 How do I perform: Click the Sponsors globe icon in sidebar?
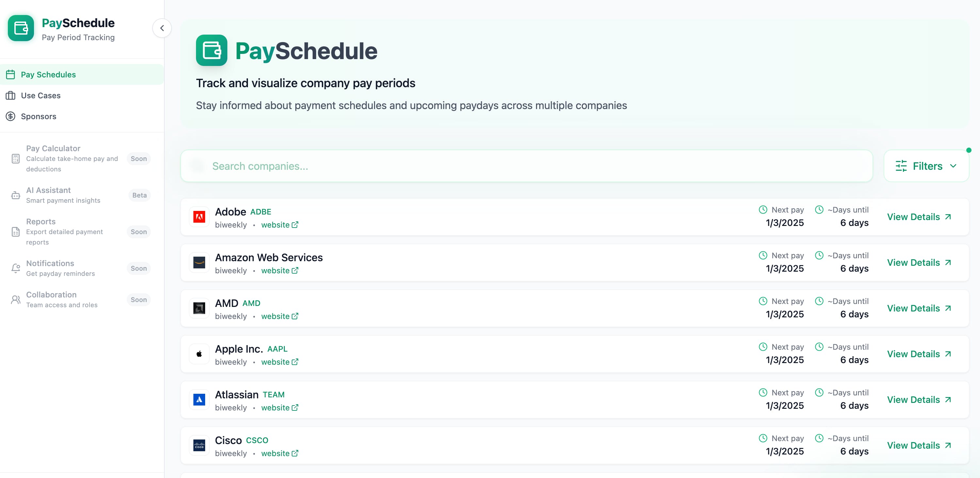tap(11, 116)
